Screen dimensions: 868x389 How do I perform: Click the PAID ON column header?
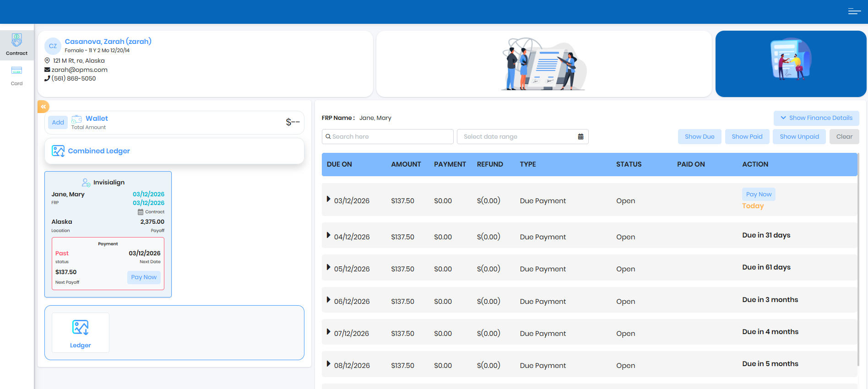691,164
